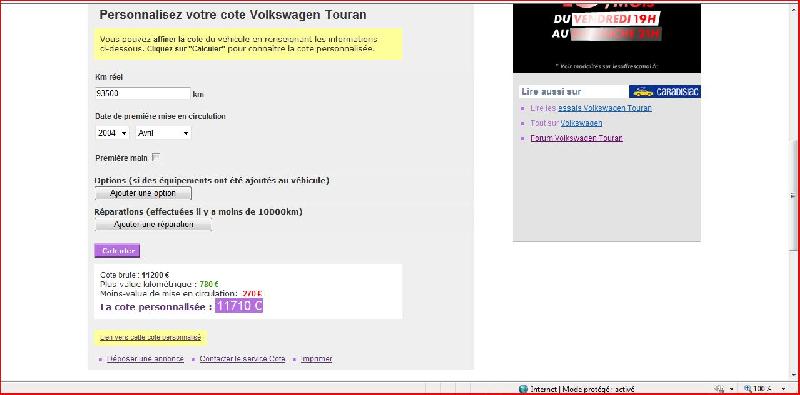Focus the Km réel input field

[x=143, y=93]
